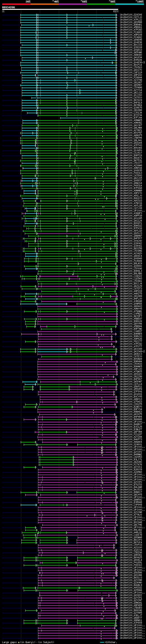Screen dimensions: 146x644
Task: Select the UniRef100_B4G1V3 label
Action: [131, 198]
